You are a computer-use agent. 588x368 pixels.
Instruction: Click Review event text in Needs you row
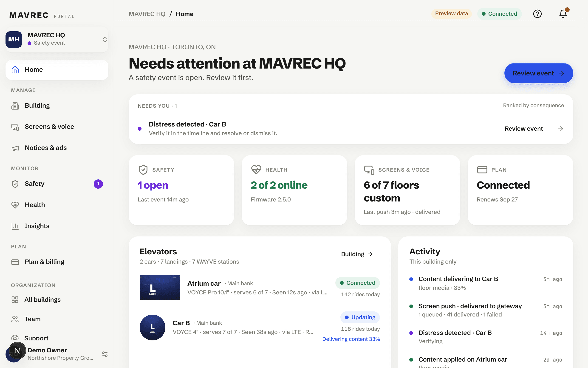[x=524, y=129]
